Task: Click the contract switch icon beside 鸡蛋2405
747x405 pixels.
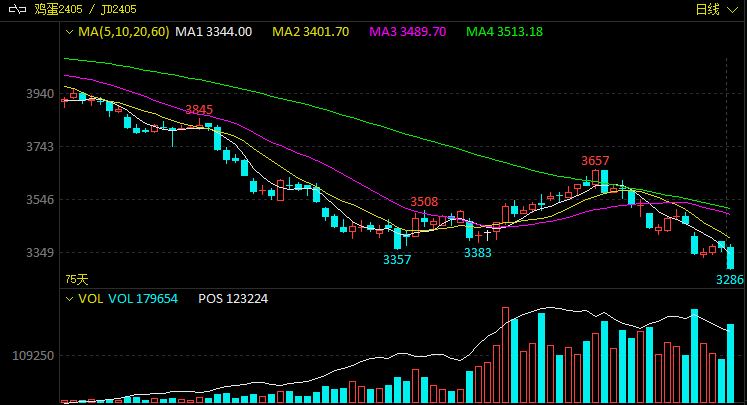Action: (x=17, y=9)
